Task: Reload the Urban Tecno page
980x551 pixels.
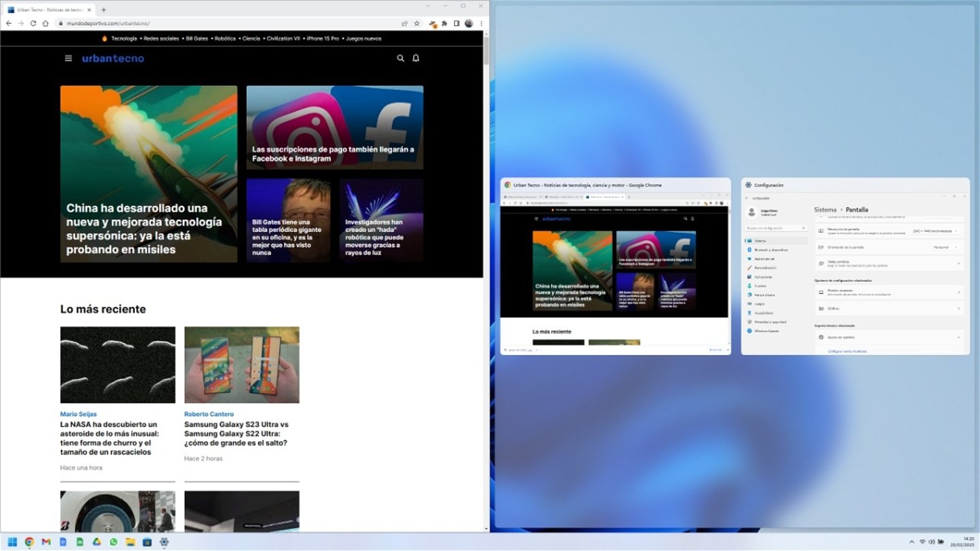Action: (x=33, y=23)
